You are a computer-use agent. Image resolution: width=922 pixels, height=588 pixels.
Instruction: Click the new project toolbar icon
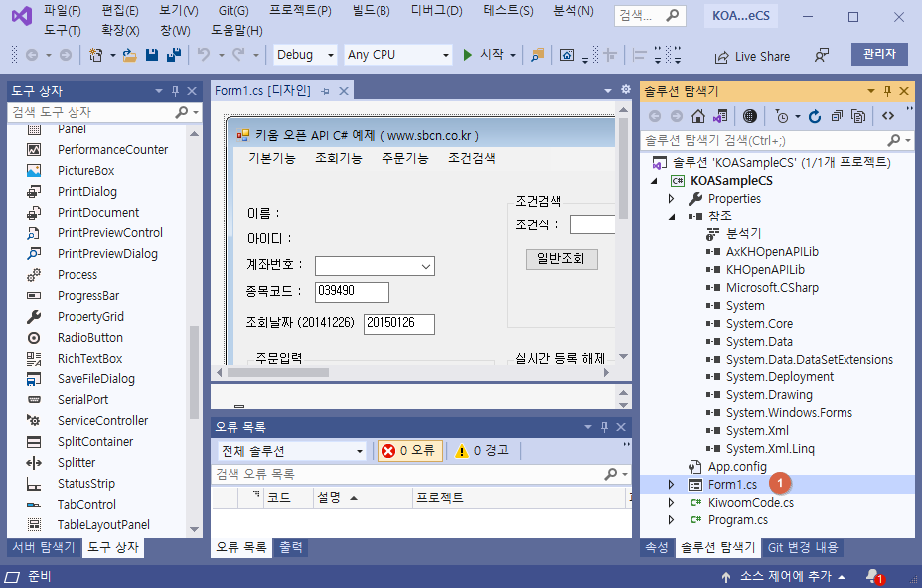95,55
